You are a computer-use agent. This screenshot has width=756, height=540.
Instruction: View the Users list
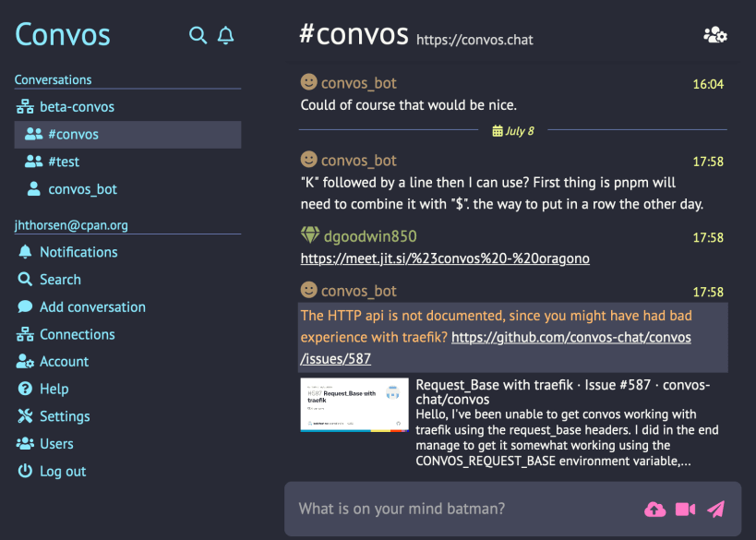[x=127, y=444]
